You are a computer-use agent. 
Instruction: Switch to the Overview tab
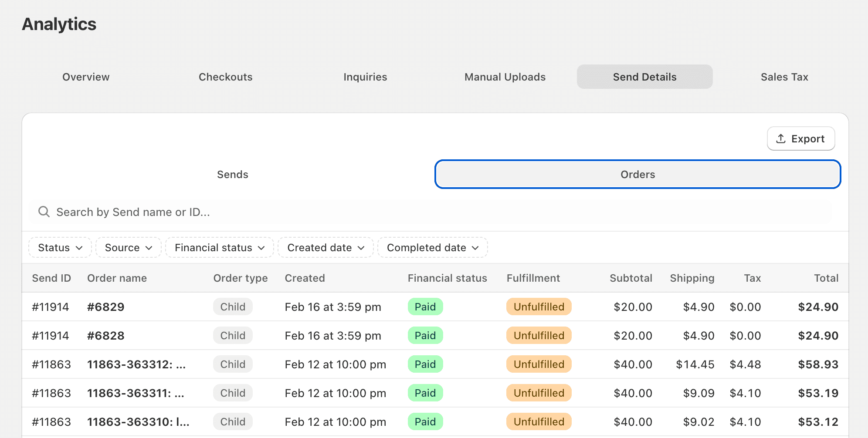pyautogui.click(x=86, y=77)
